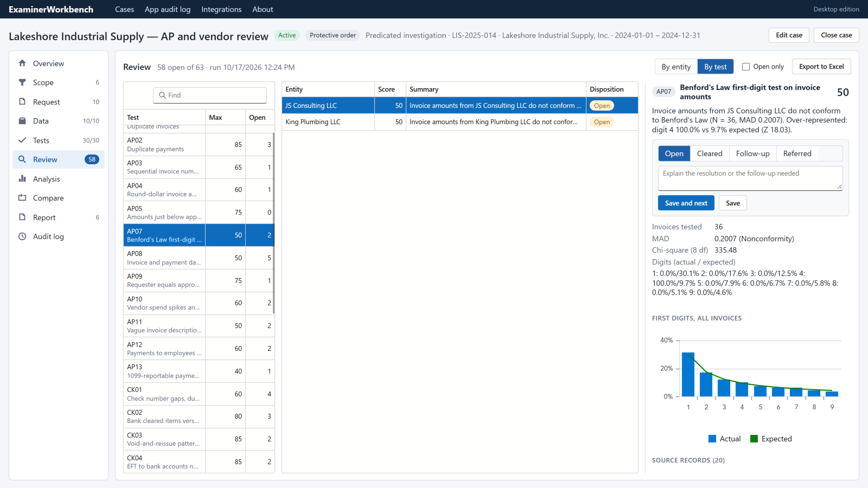Click the Active status badge
This screenshot has width=868, height=488.
click(287, 35)
